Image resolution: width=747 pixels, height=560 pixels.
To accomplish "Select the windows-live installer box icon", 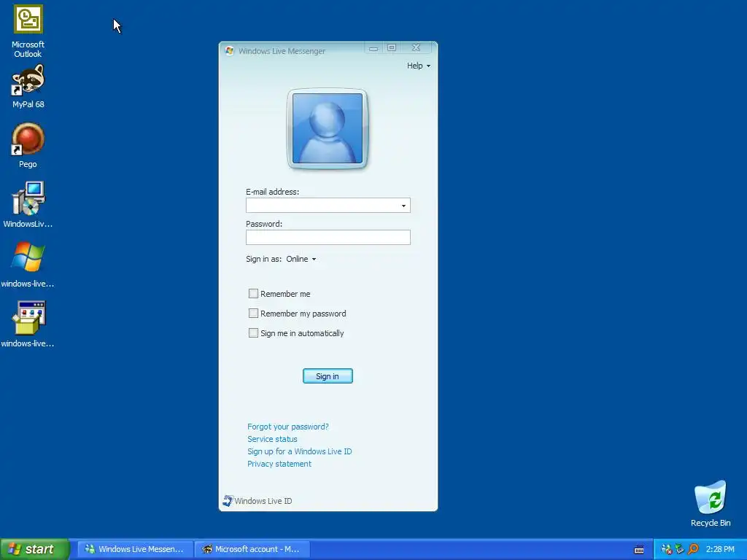I will [28, 324].
